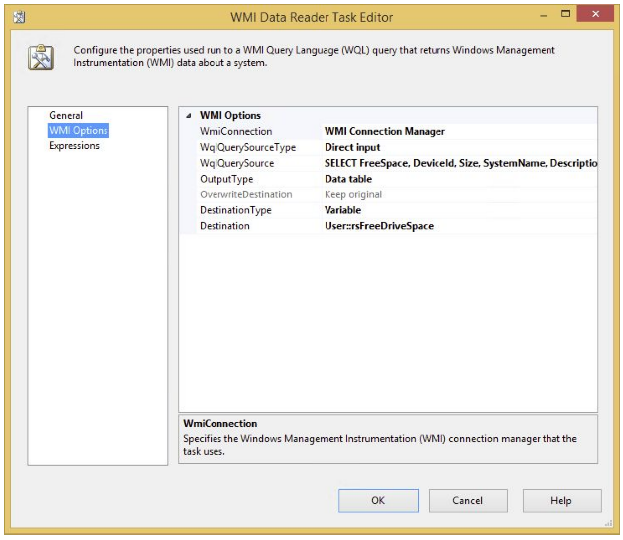Select the WMI Options page
This screenshot has height=540, width=623.
pos(78,130)
